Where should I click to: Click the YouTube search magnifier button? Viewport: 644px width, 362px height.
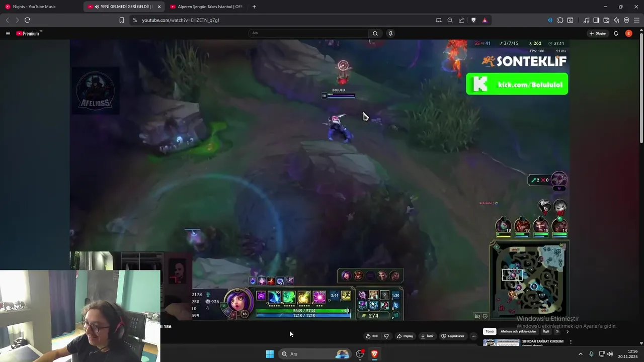375,33
